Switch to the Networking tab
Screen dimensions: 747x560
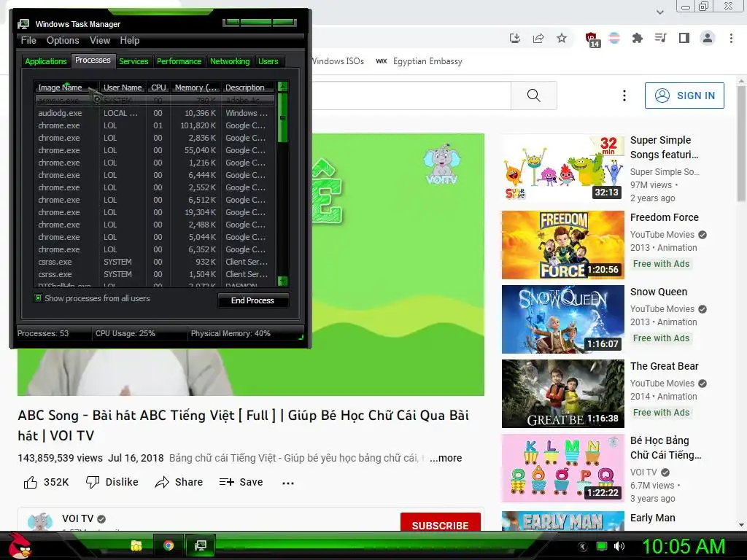[x=230, y=61]
